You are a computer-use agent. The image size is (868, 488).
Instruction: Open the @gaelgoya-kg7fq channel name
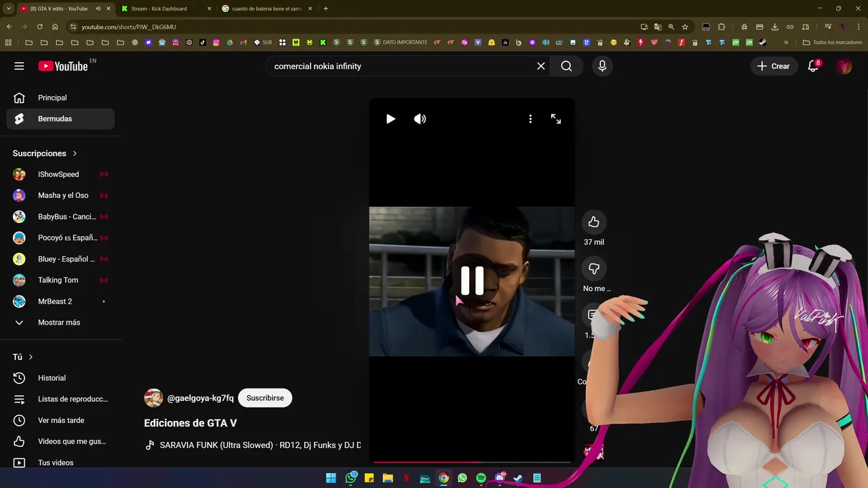(x=200, y=398)
